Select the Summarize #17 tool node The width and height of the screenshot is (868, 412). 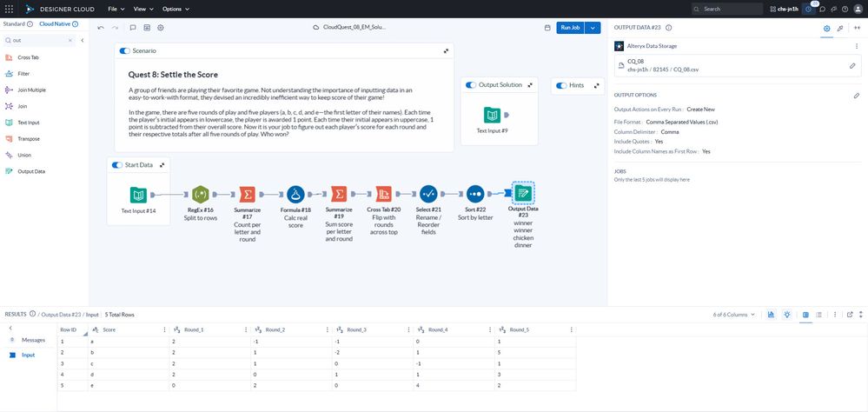coord(247,195)
